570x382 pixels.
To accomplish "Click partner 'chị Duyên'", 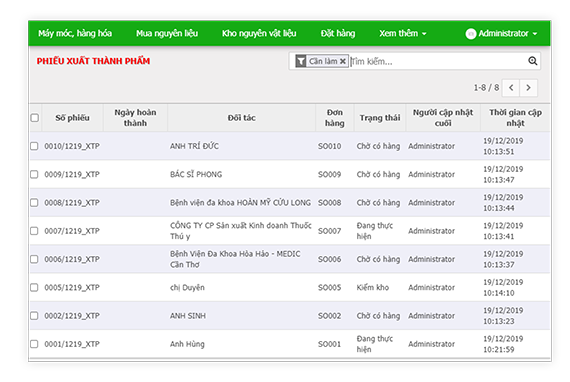I will 187,287.
